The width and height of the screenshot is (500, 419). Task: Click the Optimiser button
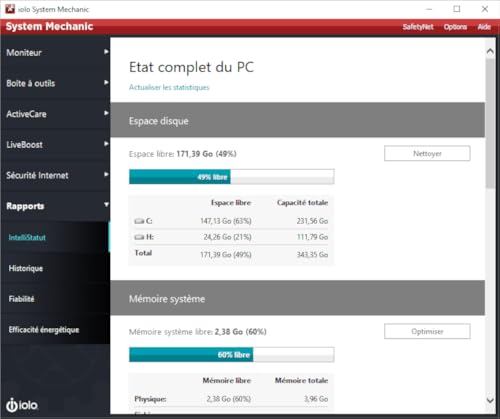click(427, 331)
